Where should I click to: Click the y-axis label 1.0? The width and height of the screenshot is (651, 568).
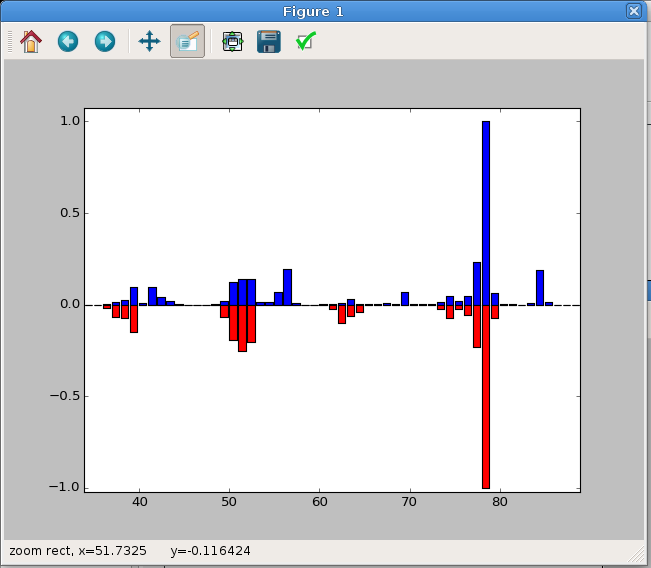click(x=70, y=121)
